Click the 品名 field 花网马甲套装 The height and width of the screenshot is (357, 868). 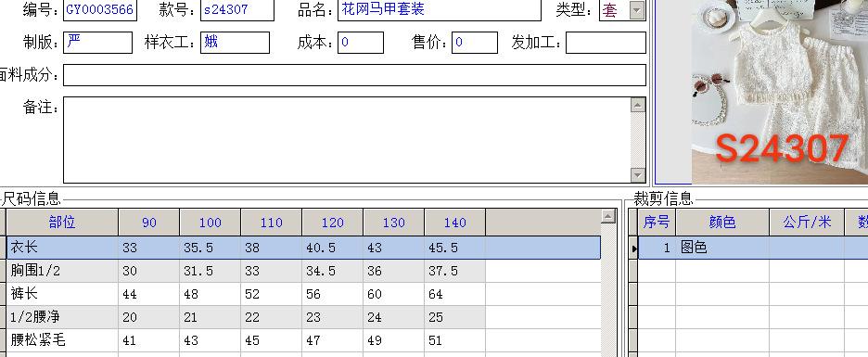(x=440, y=10)
